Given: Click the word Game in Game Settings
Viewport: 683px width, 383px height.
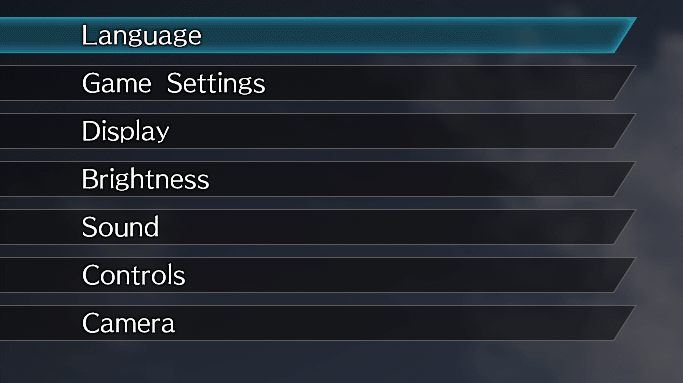Looking at the screenshot, I should [x=117, y=84].
